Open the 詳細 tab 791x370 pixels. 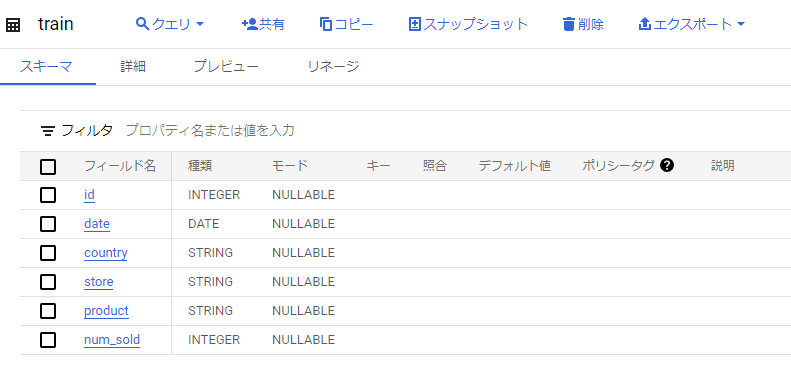pos(133,67)
